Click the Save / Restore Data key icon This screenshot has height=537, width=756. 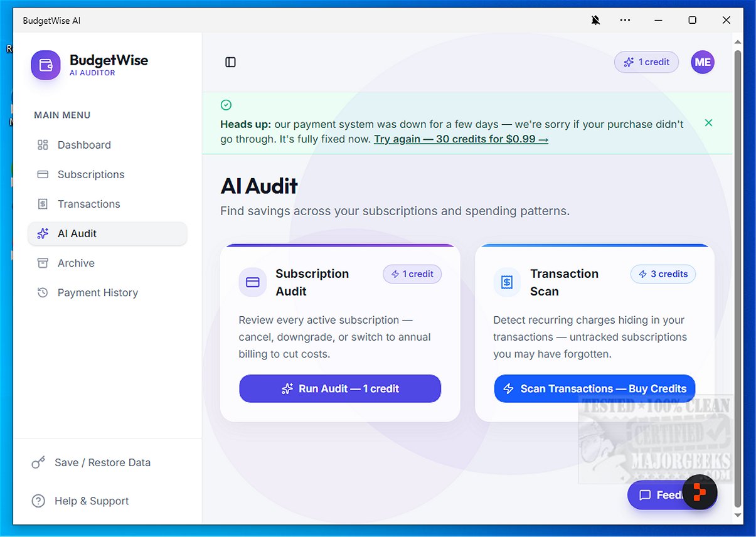pos(38,462)
